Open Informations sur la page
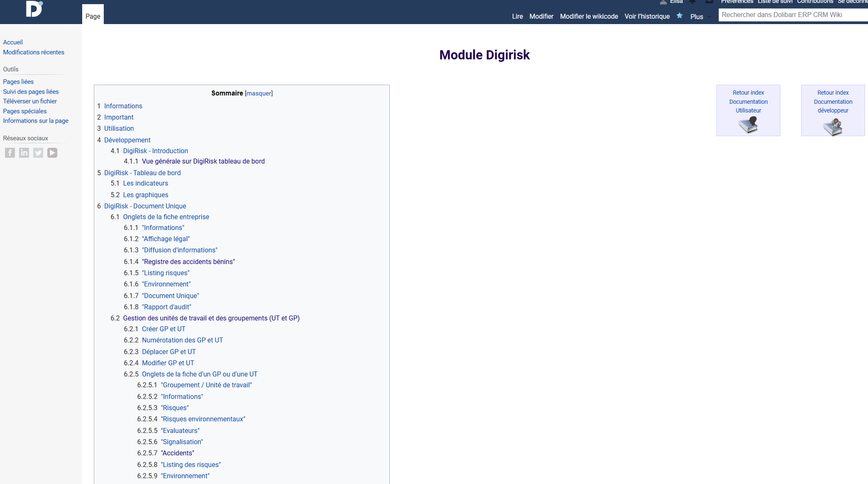Viewport: 868px width, 484px height. click(36, 121)
